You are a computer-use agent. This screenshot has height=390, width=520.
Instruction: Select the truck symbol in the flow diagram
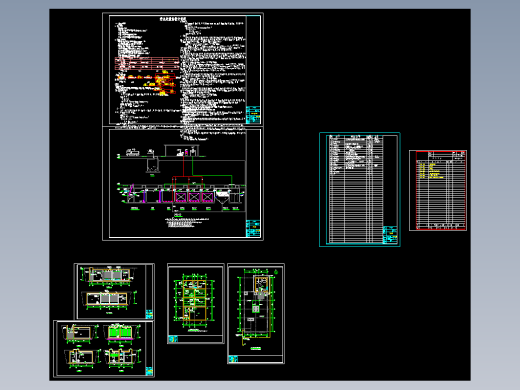[132, 152]
